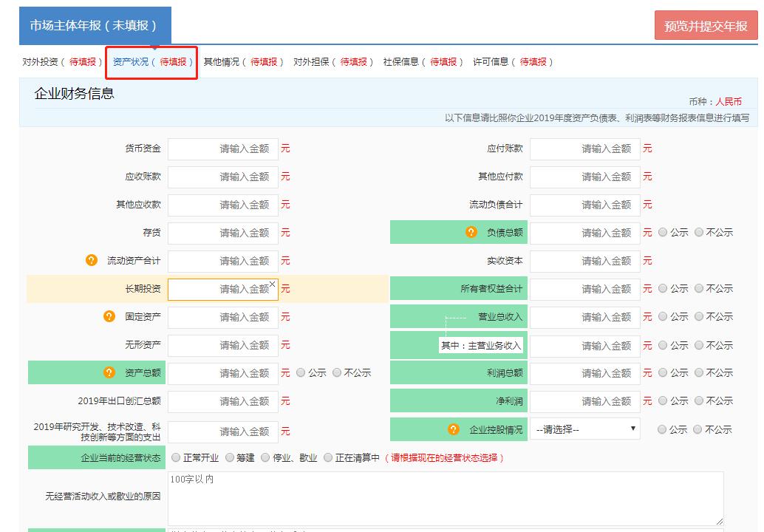The image size is (764, 532).
Task: Focus the 2019年出口创汇总额 amount field
Action: (223, 401)
